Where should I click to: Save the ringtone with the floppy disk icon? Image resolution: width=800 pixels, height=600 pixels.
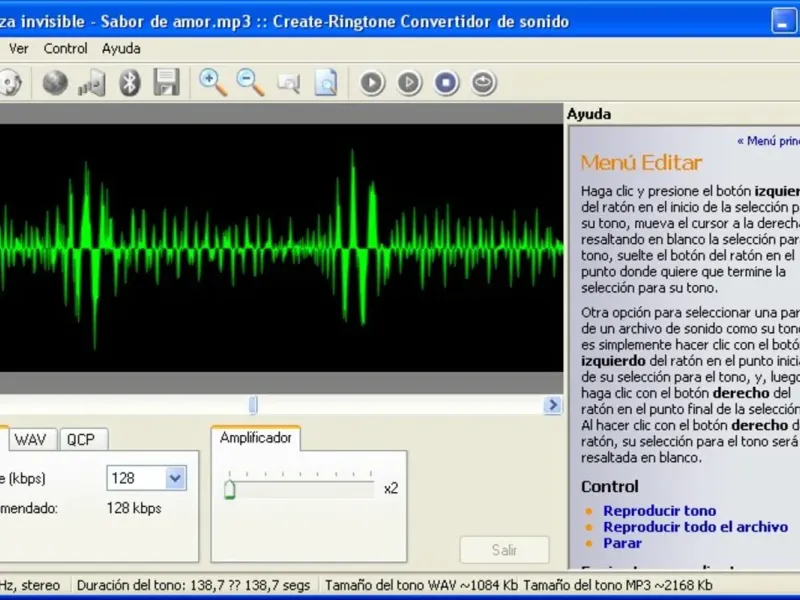point(166,83)
